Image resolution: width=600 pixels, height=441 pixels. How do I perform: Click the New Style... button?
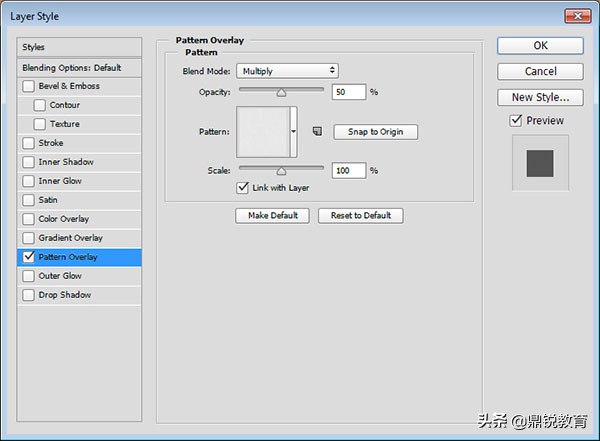pyautogui.click(x=540, y=97)
